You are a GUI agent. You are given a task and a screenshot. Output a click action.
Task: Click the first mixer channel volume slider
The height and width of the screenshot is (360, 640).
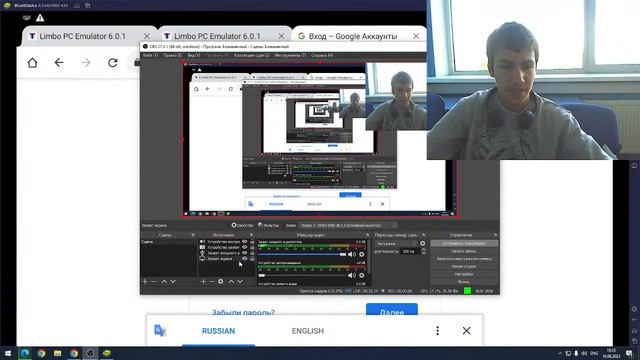pos(302,254)
